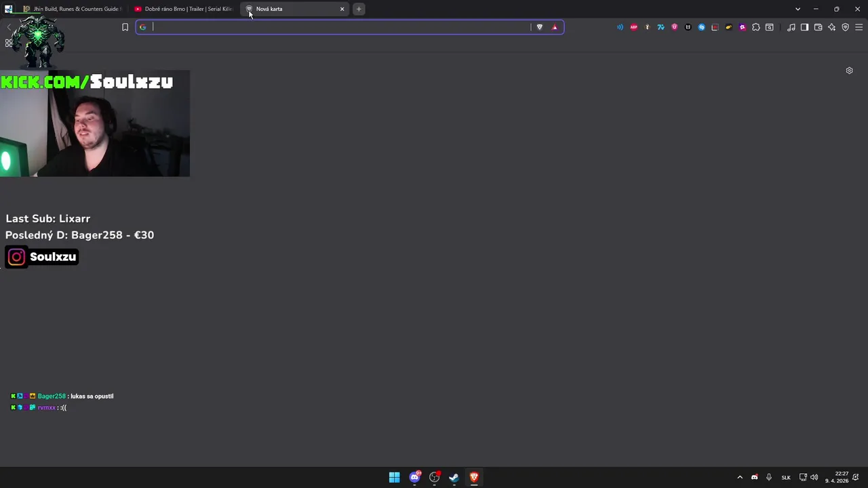
Task: Open the SLK keyboard language switcher
Action: [x=786, y=477]
